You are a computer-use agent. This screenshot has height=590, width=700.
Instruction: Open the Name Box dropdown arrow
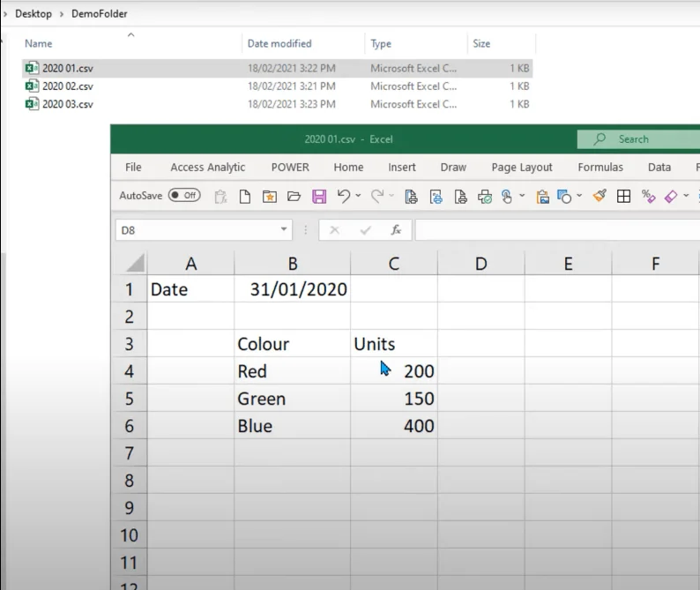[x=284, y=229]
